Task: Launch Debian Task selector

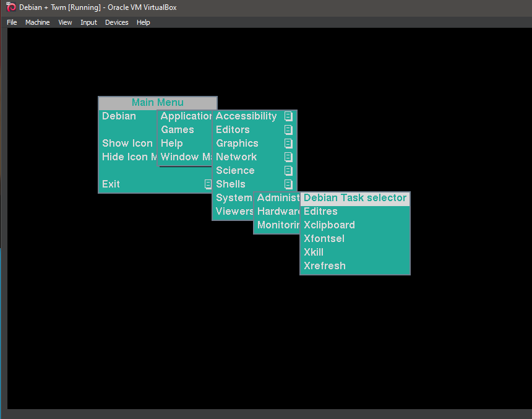Action: pos(354,198)
